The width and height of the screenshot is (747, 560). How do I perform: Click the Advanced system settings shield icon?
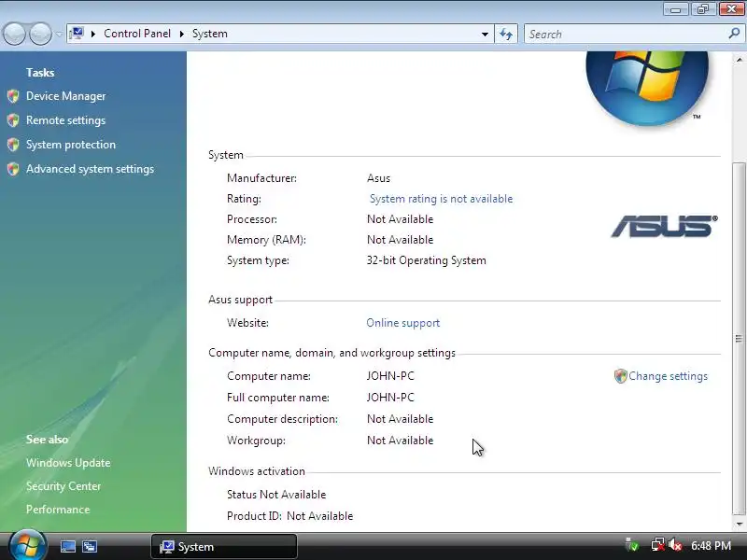coord(13,169)
